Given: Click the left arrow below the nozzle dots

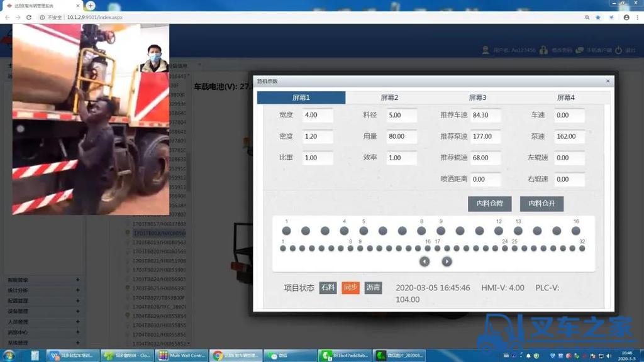Looking at the screenshot, I should point(425,261).
